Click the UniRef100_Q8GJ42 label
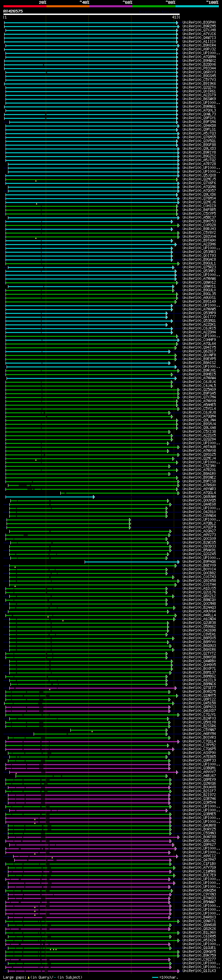This screenshot has width=222, height=980. pyautogui.click(x=199, y=841)
